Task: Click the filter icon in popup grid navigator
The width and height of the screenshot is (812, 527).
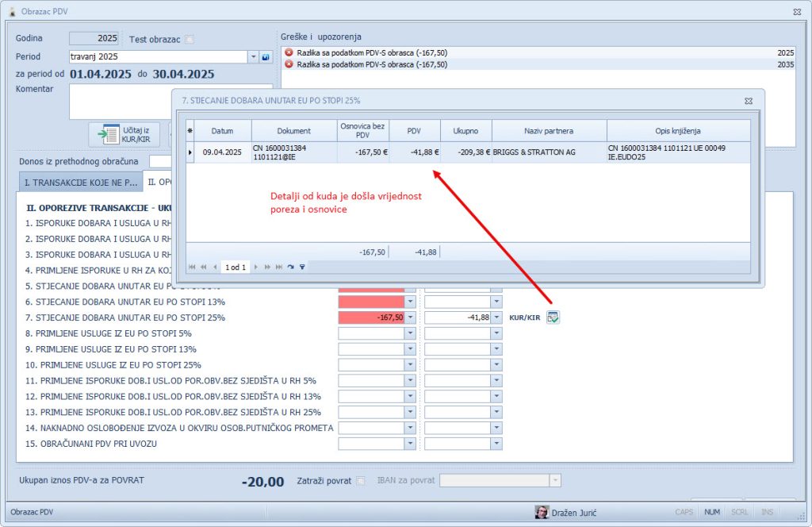Action: coord(302,267)
